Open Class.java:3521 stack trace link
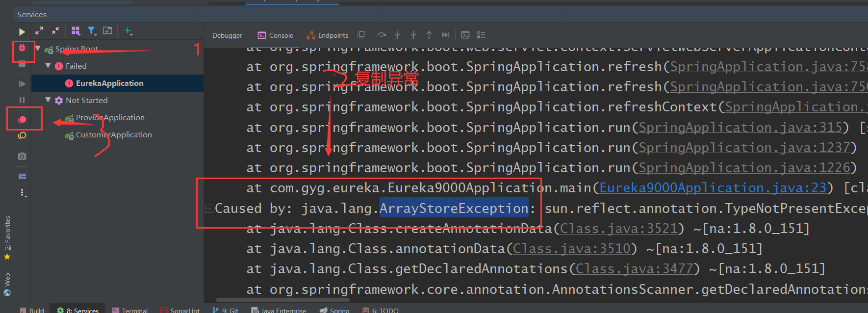Screen dimensions: 868x313 pyautogui.click(x=618, y=229)
